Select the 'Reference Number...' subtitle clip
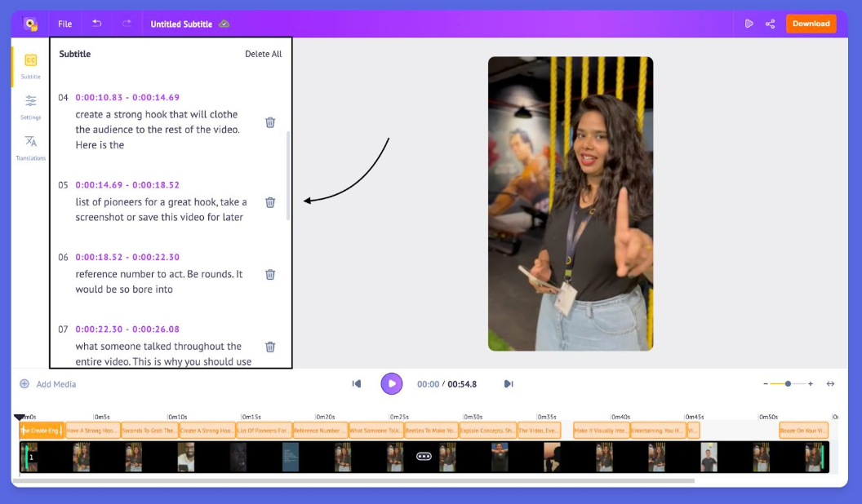862x504 pixels. [321, 431]
